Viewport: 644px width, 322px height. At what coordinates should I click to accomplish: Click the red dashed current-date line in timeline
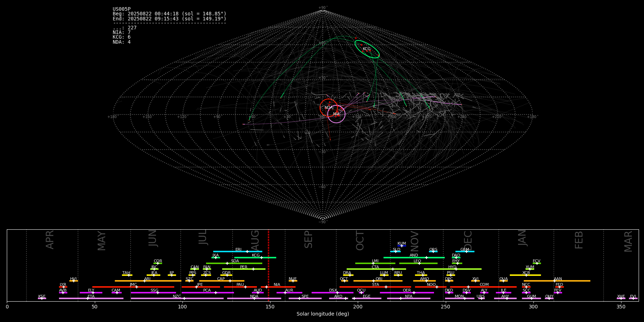pyautogui.click(x=268, y=265)
